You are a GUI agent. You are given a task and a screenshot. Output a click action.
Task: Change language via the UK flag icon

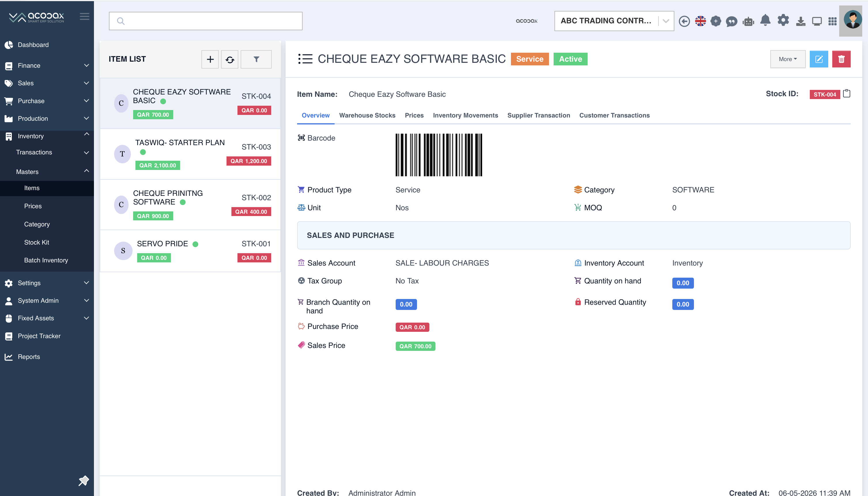coord(700,21)
